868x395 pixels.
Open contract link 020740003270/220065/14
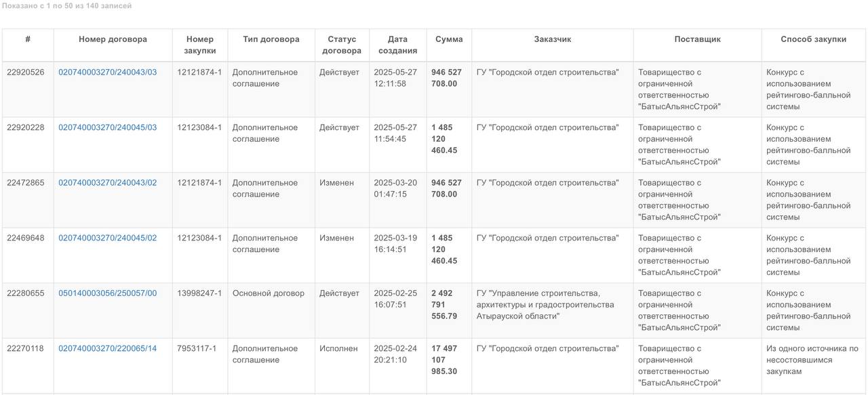point(107,349)
